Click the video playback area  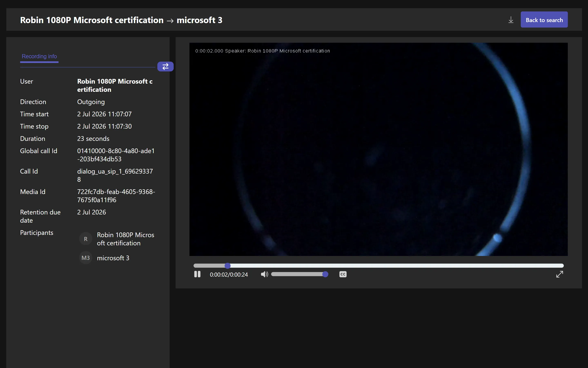378,149
